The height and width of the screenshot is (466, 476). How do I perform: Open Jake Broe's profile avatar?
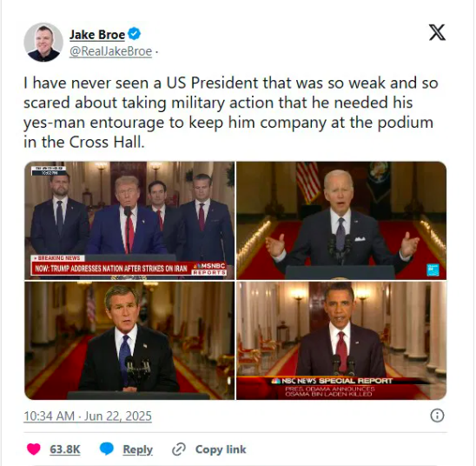pos(43,43)
